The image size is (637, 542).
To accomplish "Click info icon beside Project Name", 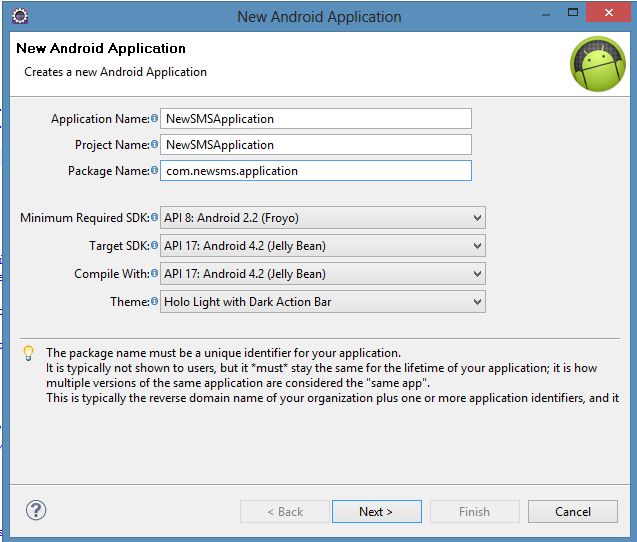I will pos(155,145).
